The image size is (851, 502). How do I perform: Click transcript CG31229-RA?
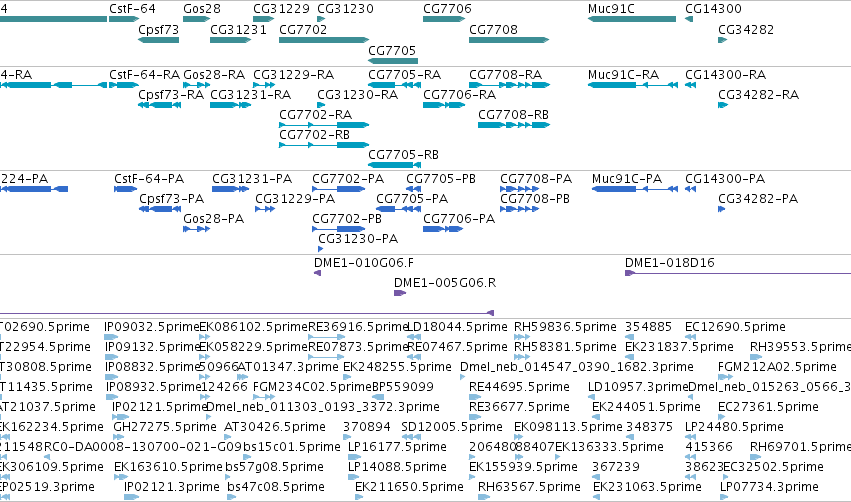coord(264,85)
